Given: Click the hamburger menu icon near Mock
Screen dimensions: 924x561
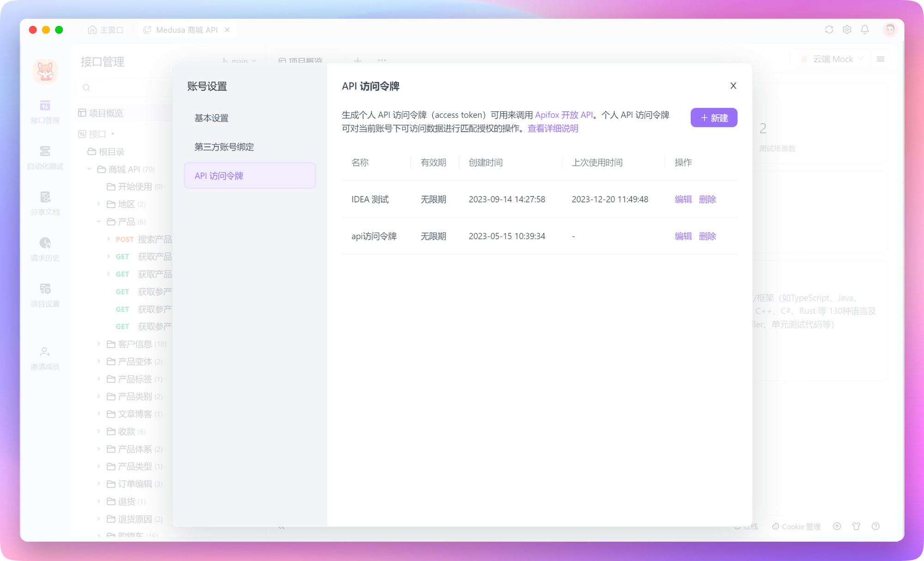Looking at the screenshot, I should pyautogui.click(x=881, y=59).
